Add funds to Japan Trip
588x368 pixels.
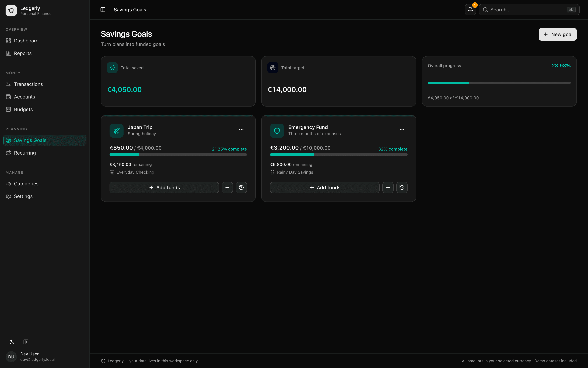(164, 187)
